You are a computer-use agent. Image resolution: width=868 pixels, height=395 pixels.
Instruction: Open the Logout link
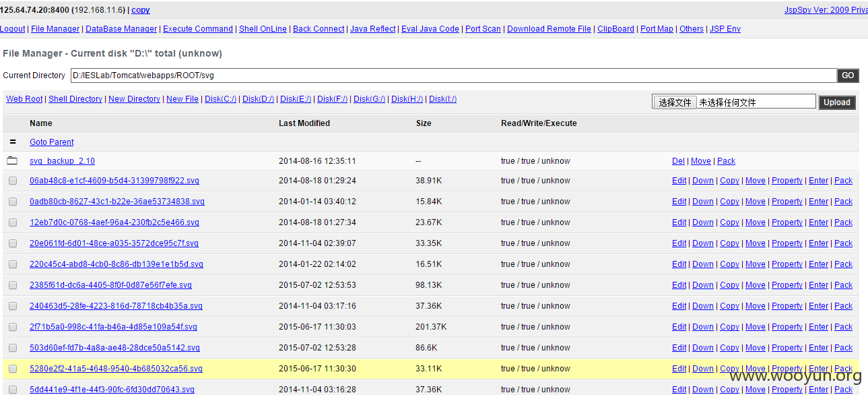[12, 29]
